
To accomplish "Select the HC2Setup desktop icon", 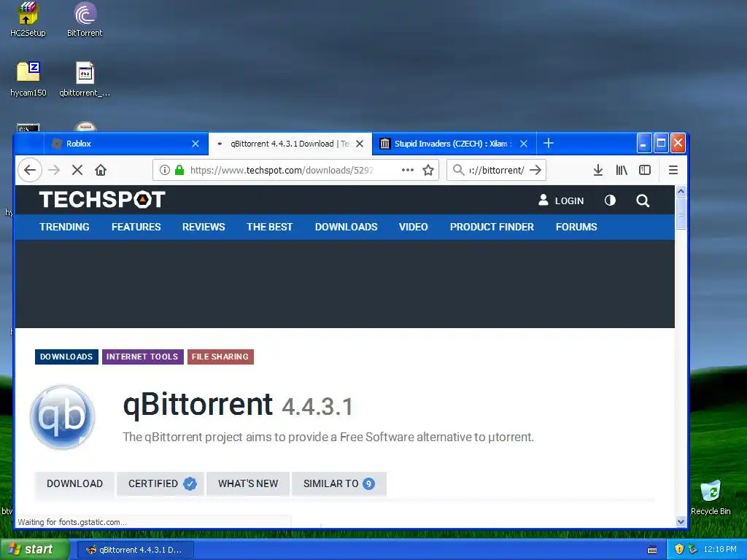I will pyautogui.click(x=28, y=19).
